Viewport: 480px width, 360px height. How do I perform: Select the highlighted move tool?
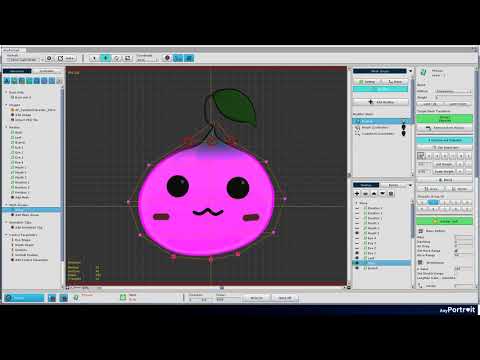105,58
